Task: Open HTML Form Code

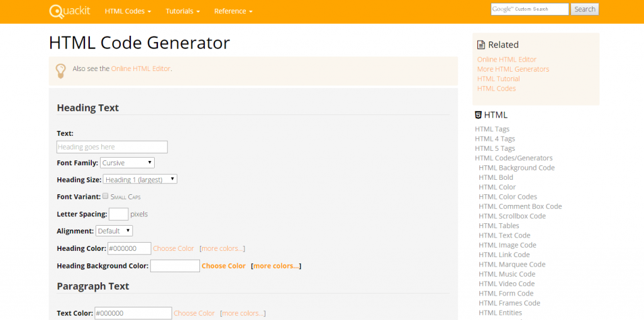Action: point(506,294)
